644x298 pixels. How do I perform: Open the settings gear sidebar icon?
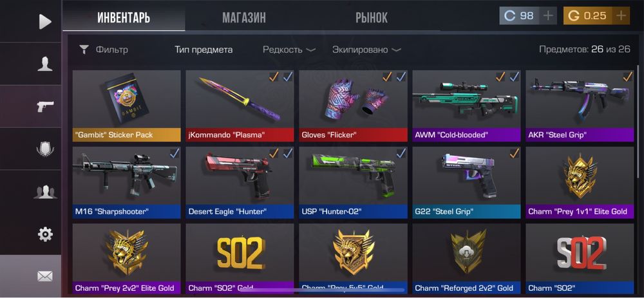[45, 234]
